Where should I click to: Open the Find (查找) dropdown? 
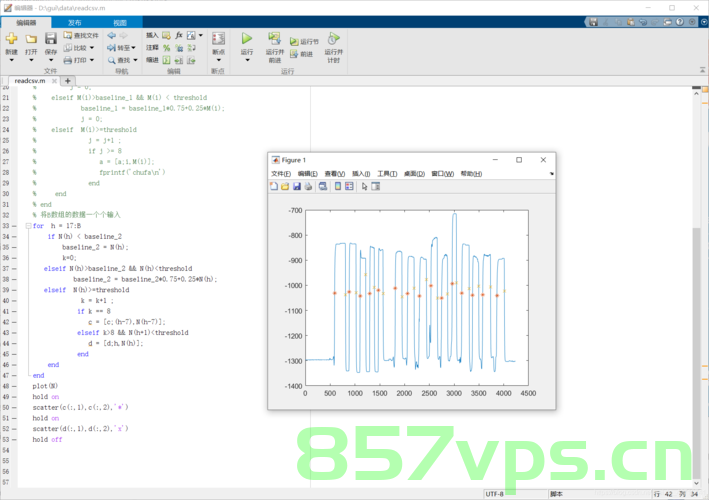(123, 60)
